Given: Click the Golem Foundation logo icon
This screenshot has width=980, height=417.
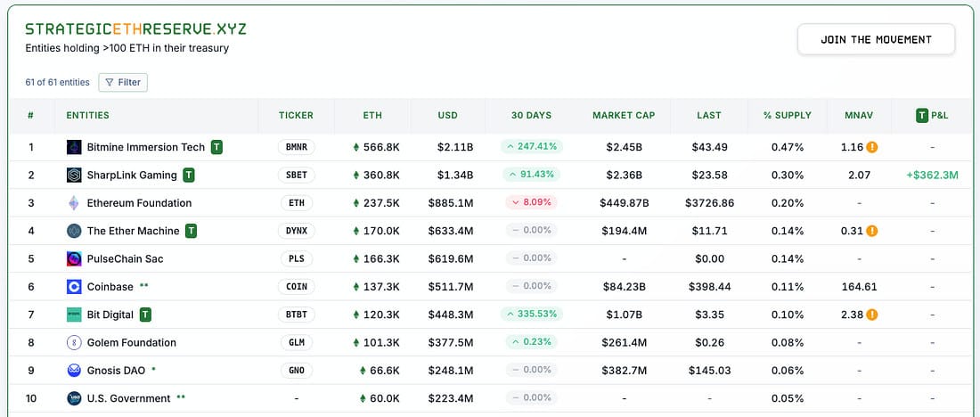Looking at the screenshot, I should coord(74,343).
